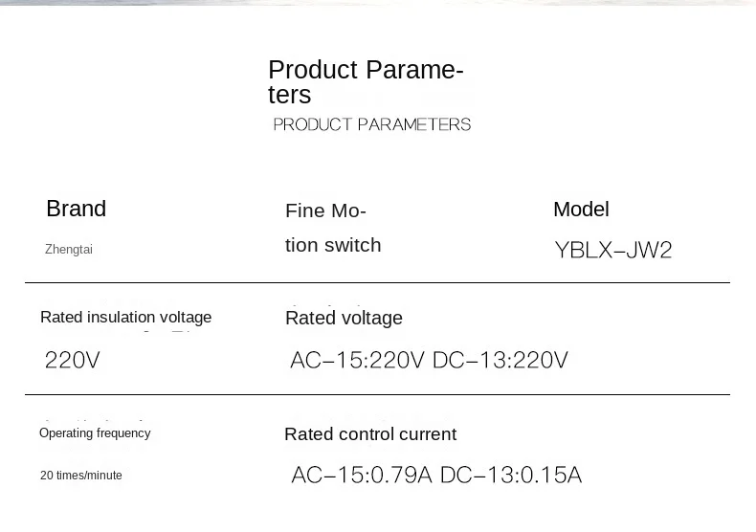Select the 'AC-15:0.79A DC-13:0.15A' current value
This screenshot has width=756, height=532.
tap(436, 475)
